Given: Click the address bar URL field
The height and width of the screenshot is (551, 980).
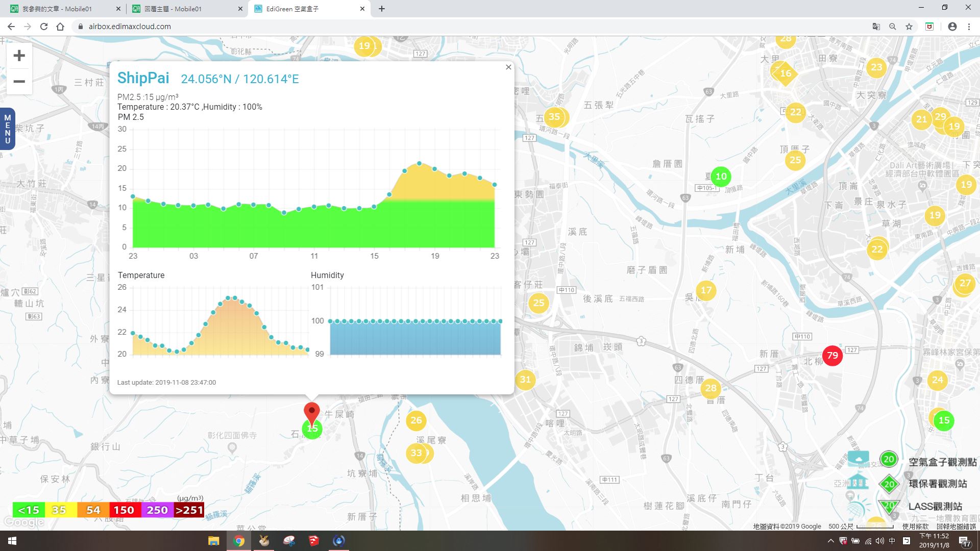Looking at the screenshot, I should click(x=470, y=27).
